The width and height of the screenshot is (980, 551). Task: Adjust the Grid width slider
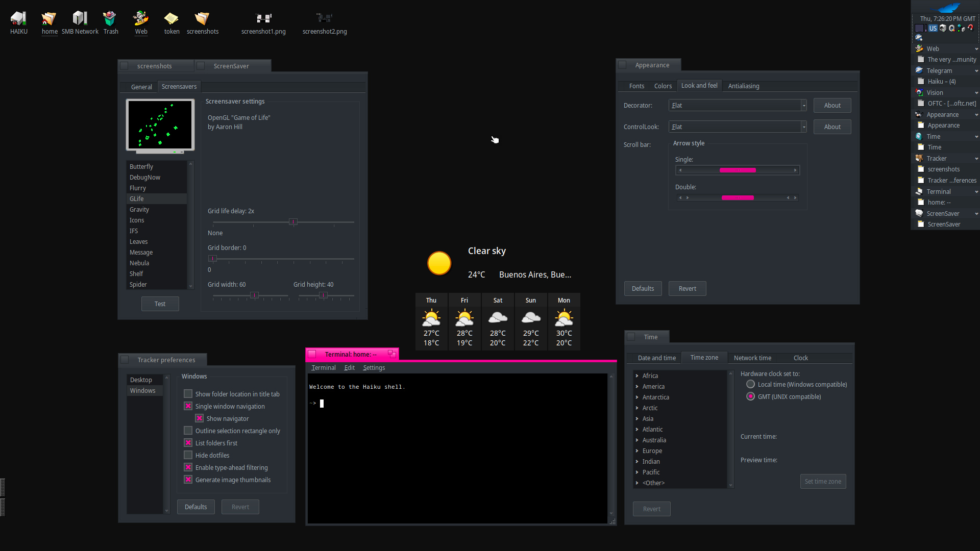click(254, 295)
